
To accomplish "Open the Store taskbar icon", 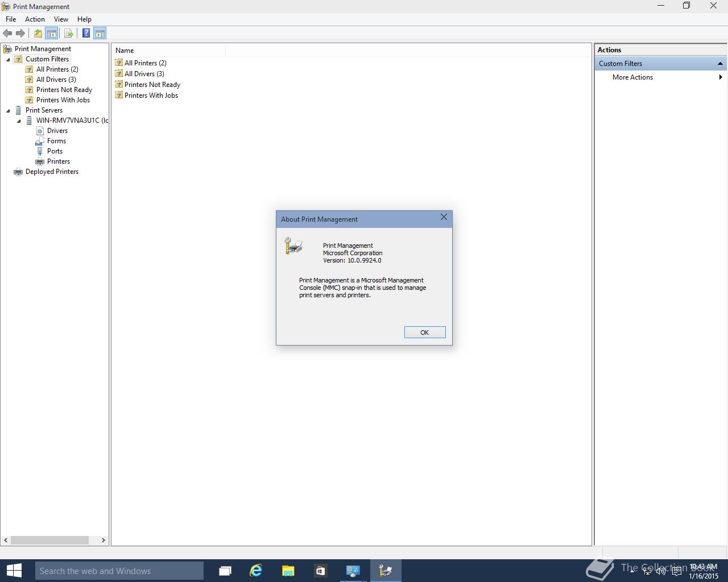I will 320,571.
